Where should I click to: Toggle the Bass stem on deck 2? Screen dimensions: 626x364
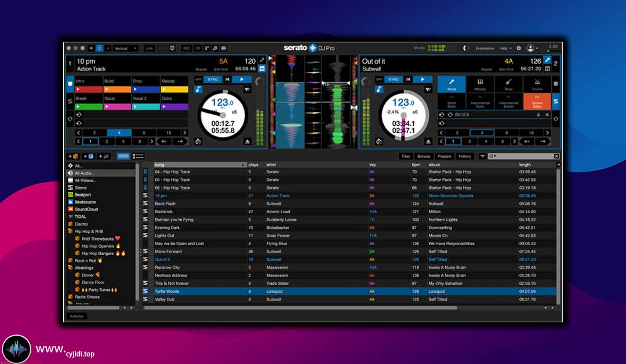coord(509,84)
